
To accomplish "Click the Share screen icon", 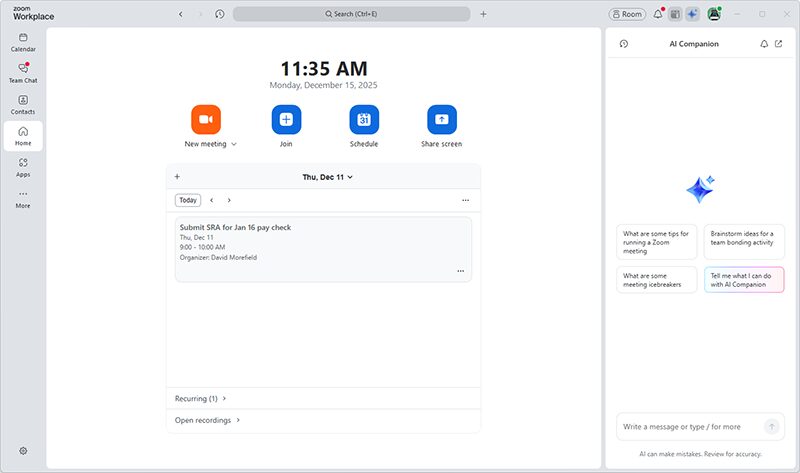I will pos(442,120).
